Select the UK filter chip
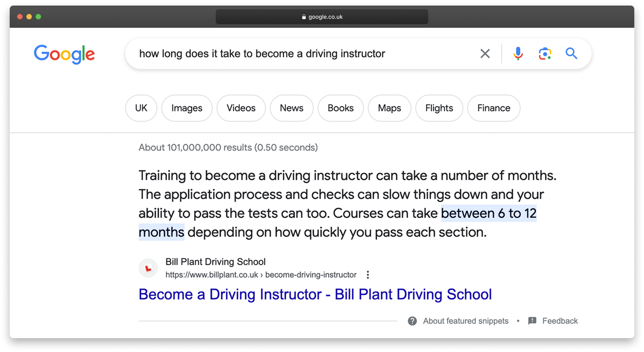The image size is (644, 352). coord(141,108)
